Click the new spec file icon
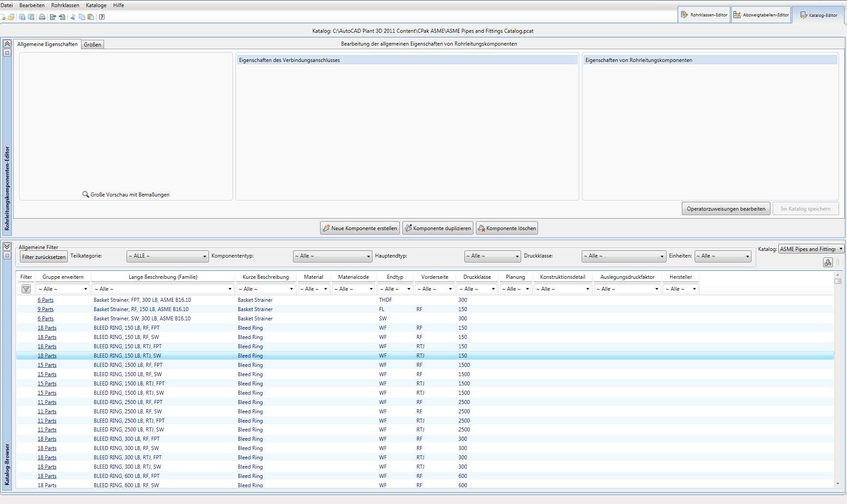 (x=3, y=17)
